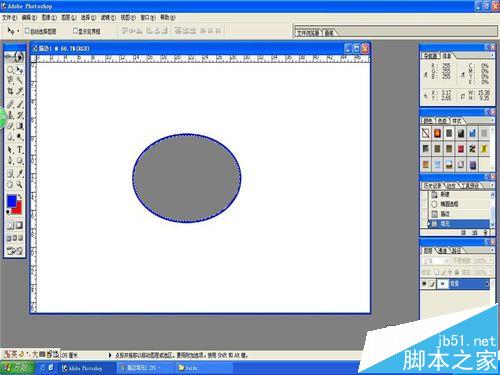Open the 编辑 menu

(x=29, y=17)
